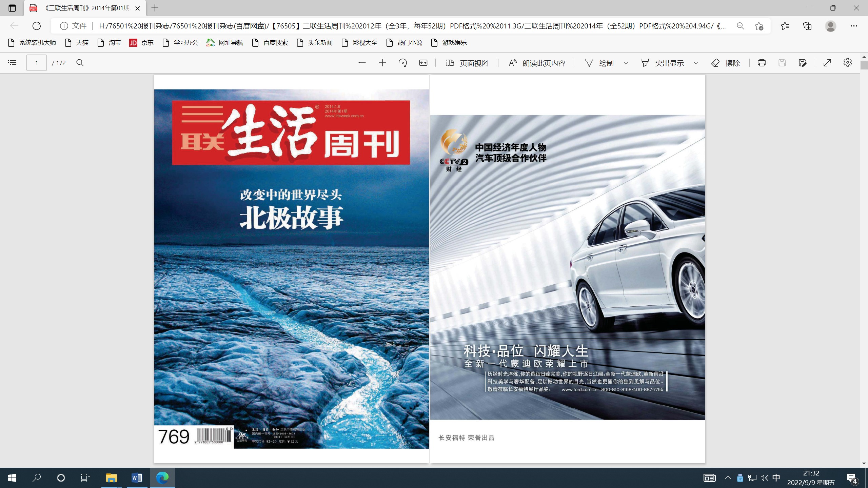The height and width of the screenshot is (488, 868).
Task: Refresh the current page
Action: [x=37, y=26]
